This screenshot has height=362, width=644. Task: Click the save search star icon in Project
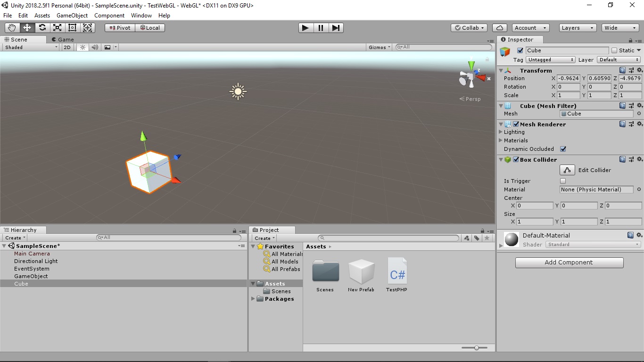[487, 238]
